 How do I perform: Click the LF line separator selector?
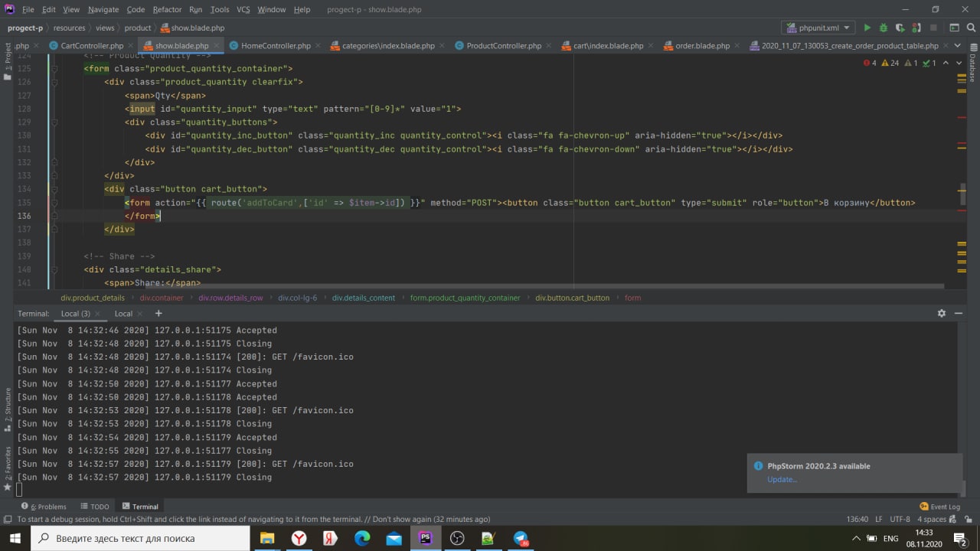click(x=878, y=519)
